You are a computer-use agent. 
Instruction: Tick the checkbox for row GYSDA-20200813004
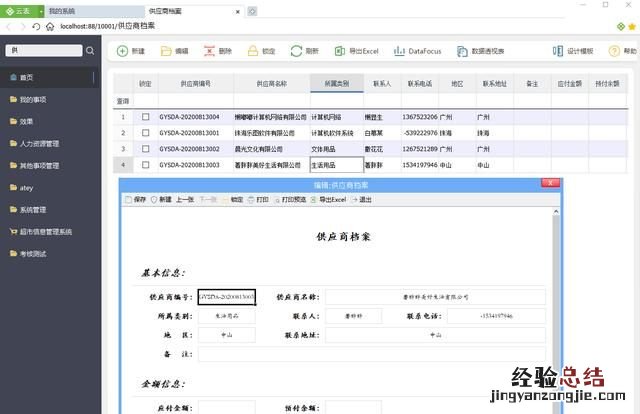coord(146,117)
